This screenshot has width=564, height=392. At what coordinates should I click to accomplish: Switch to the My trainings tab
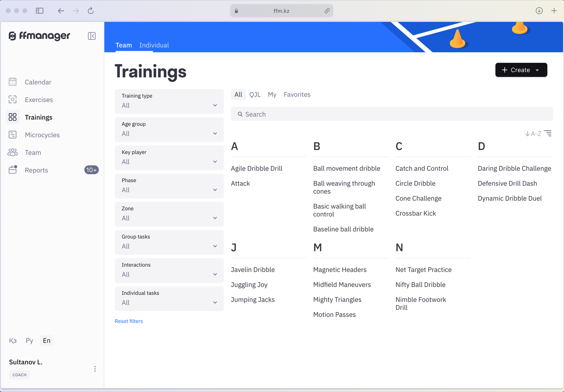click(x=272, y=94)
